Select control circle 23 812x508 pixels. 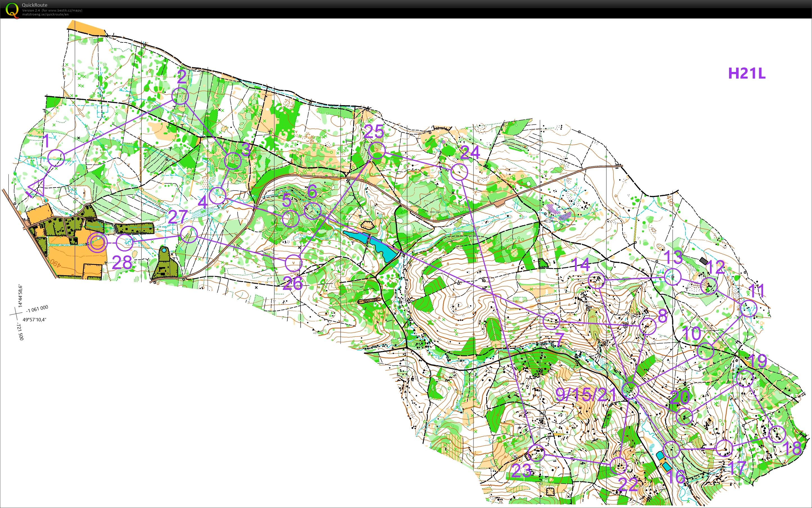(536, 453)
